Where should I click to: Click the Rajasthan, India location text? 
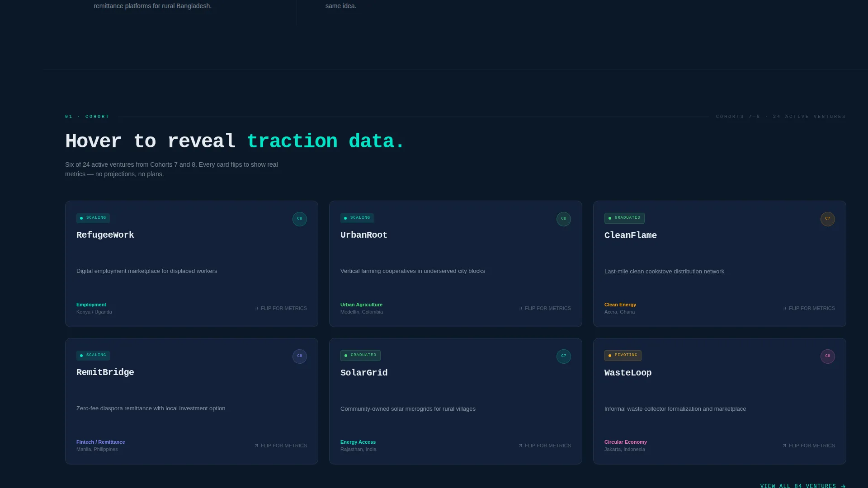pyautogui.click(x=359, y=449)
